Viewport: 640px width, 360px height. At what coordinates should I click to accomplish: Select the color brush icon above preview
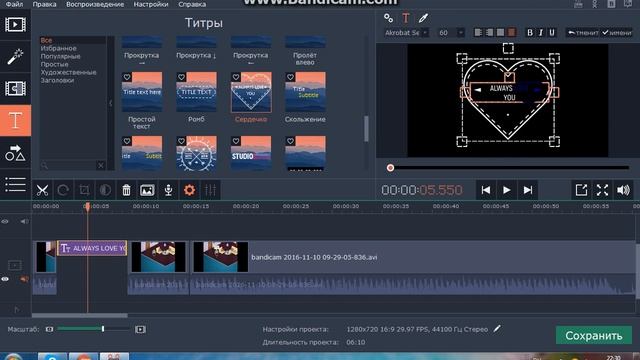(423, 18)
